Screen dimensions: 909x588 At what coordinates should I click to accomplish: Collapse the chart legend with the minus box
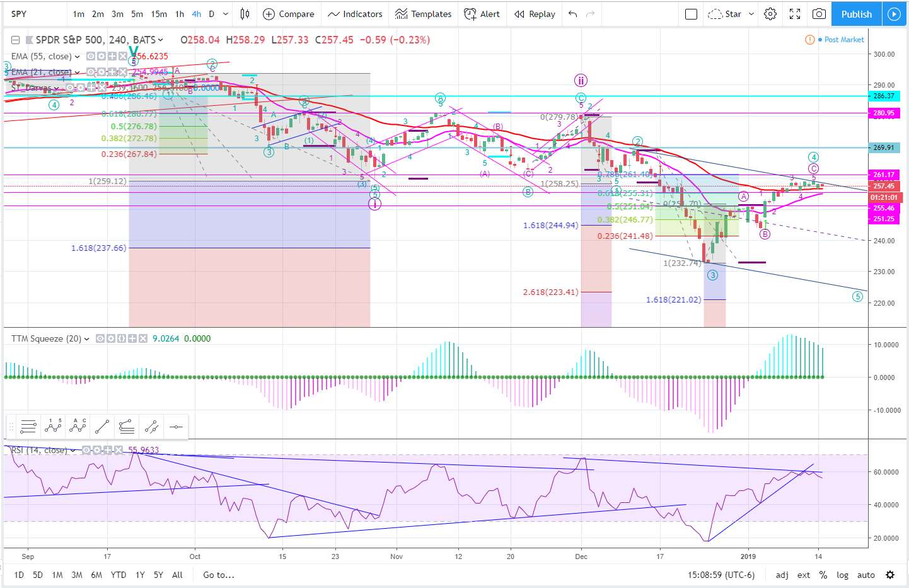pyautogui.click(x=15, y=40)
